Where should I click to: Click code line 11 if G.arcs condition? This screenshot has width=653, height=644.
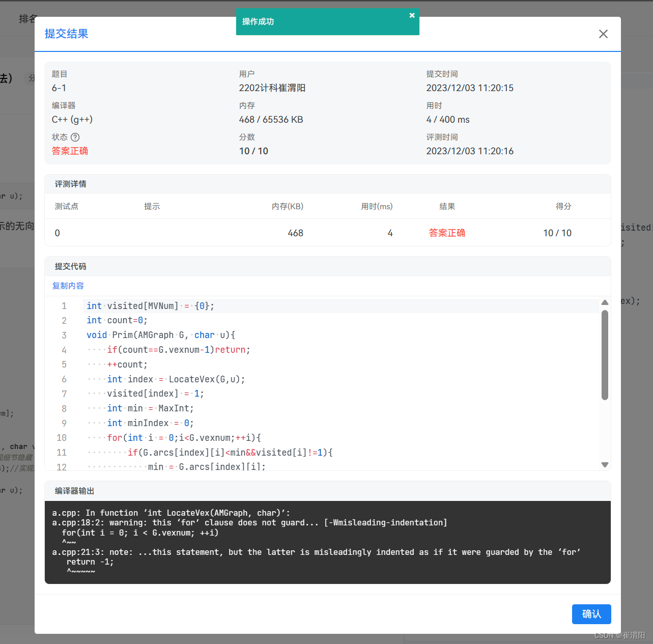pyautogui.click(x=230, y=453)
